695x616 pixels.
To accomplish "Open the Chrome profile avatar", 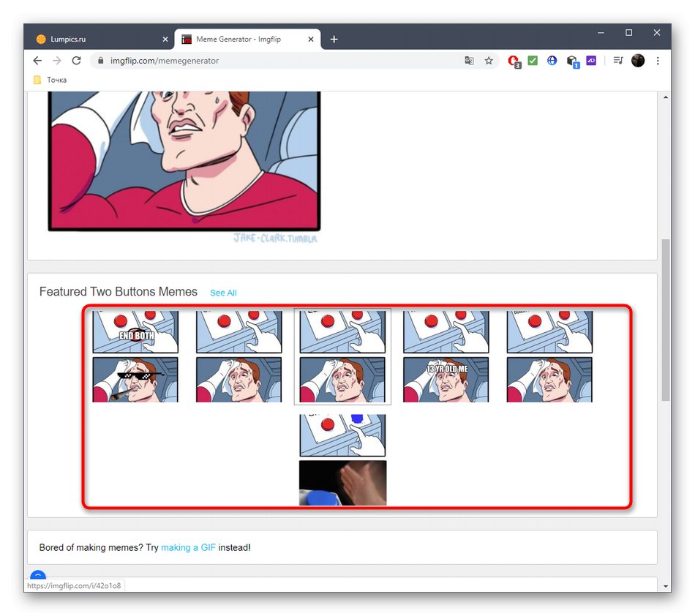I will (638, 61).
